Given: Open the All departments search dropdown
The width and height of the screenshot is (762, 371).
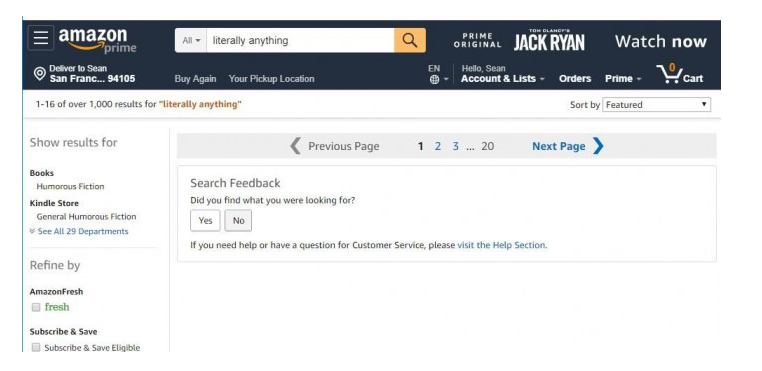Looking at the screenshot, I should pos(191,40).
